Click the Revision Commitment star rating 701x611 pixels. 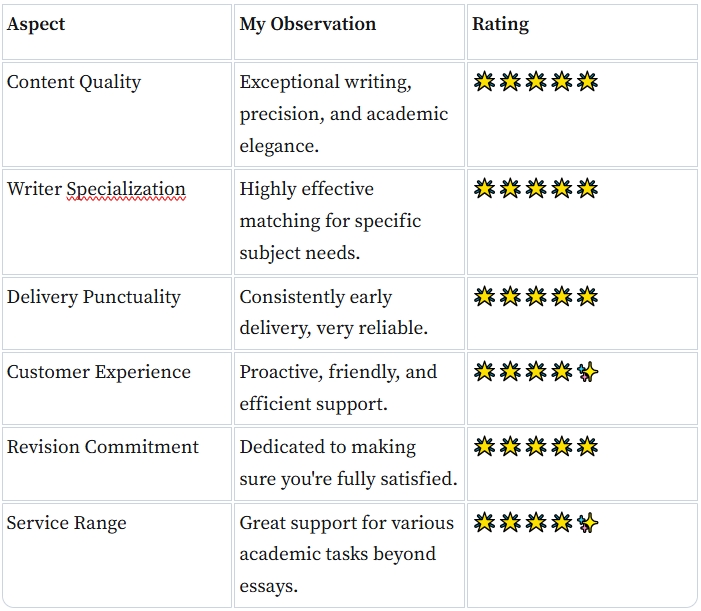pos(535,447)
